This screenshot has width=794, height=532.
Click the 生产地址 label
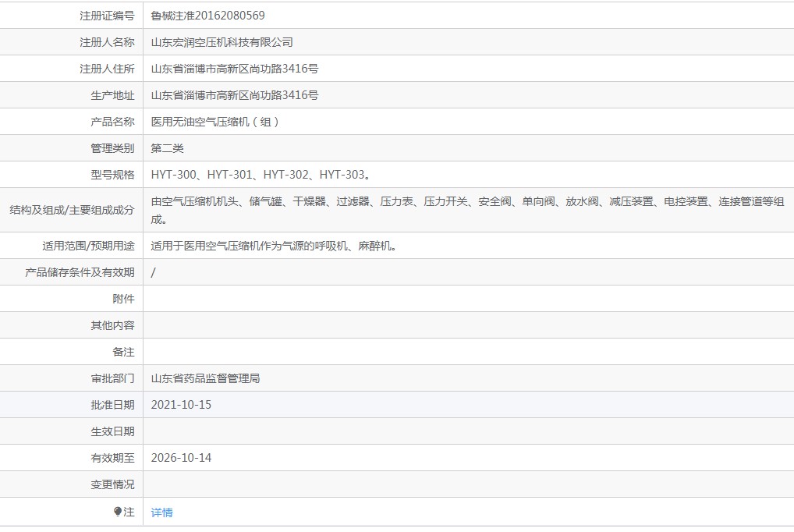112,94
